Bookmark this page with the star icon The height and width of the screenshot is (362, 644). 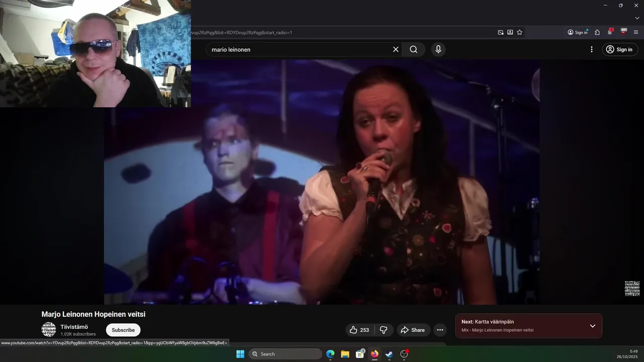point(520,32)
